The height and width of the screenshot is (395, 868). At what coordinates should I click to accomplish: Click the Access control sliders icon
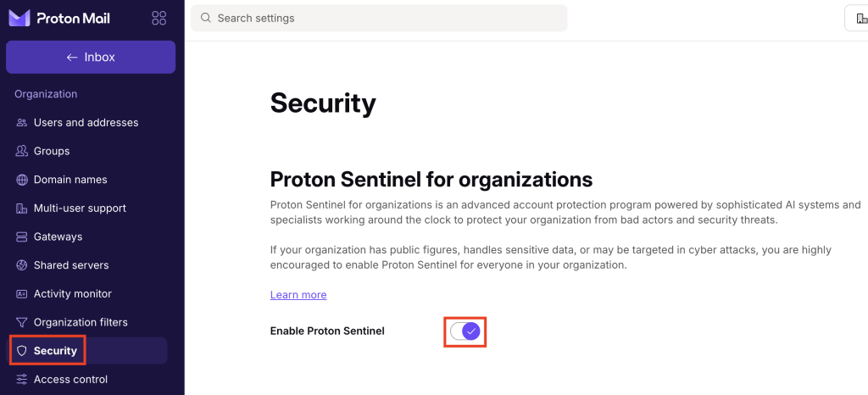(x=22, y=380)
